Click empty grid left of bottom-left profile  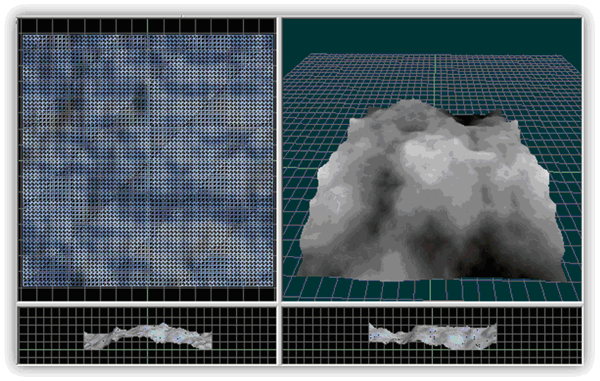tap(51, 335)
